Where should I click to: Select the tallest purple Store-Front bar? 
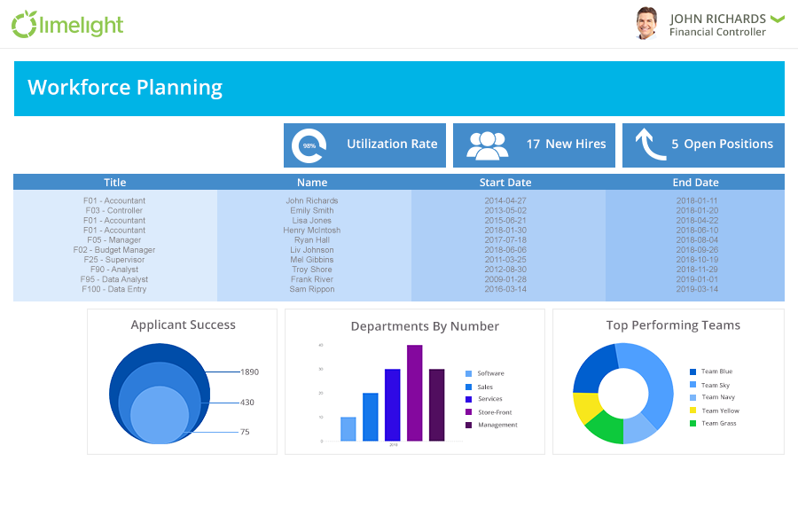coord(414,393)
